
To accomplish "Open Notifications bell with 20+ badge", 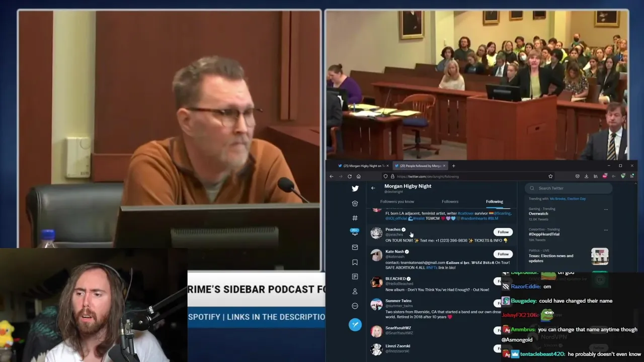I will pyautogui.click(x=355, y=232).
